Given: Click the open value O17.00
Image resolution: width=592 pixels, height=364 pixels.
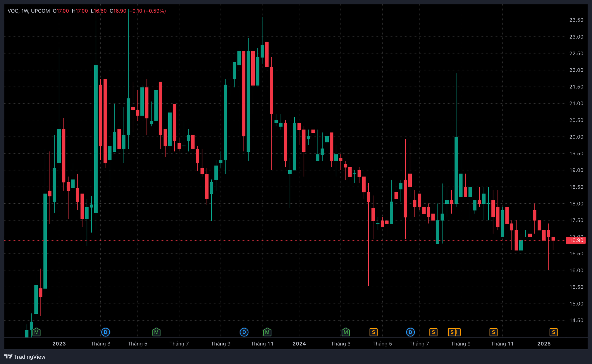Looking at the screenshot, I should (x=61, y=11).
